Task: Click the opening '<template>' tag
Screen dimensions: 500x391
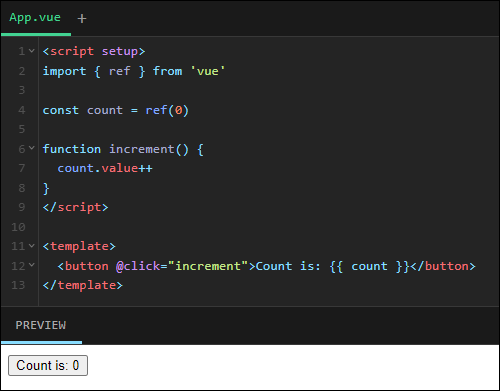Action: 79,246
